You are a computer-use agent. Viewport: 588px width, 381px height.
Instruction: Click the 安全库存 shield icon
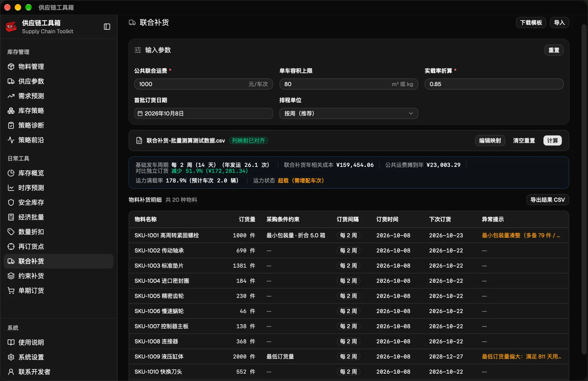[11, 202]
